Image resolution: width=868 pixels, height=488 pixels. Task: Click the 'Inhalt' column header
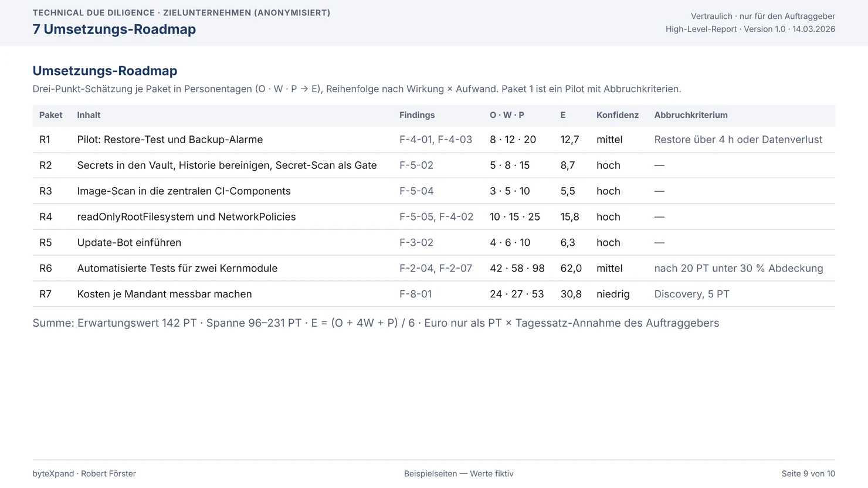tap(89, 115)
